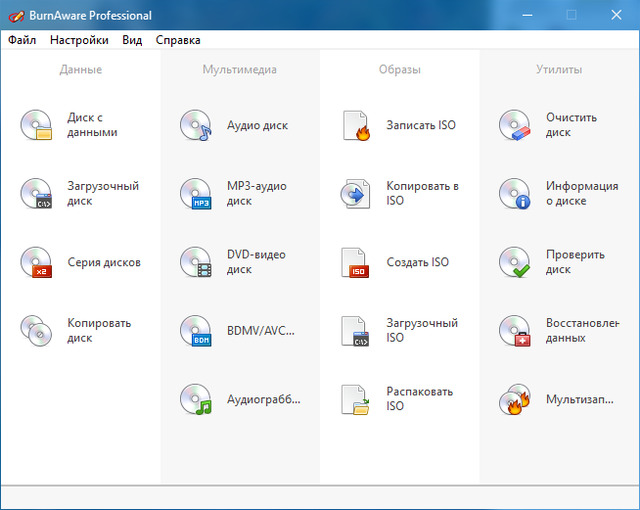Open the Аудиограббер icon
Image resolution: width=640 pixels, height=510 pixels.
coord(196,399)
